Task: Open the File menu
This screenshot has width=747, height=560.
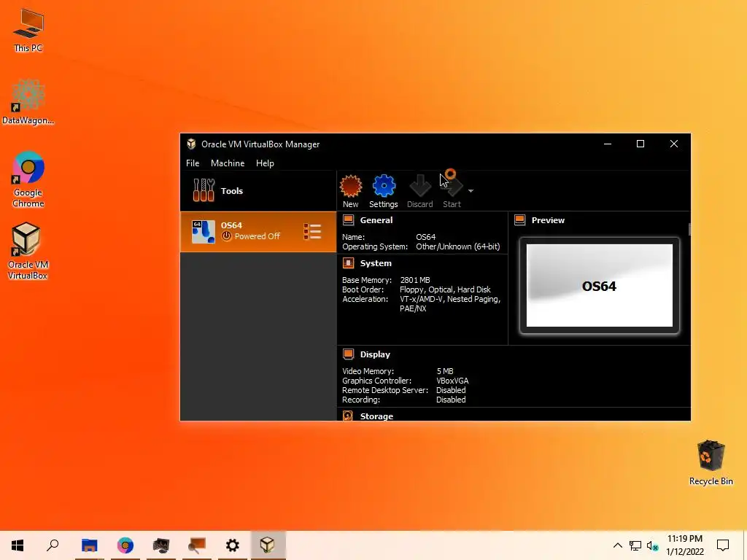Action: coord(193,163)
